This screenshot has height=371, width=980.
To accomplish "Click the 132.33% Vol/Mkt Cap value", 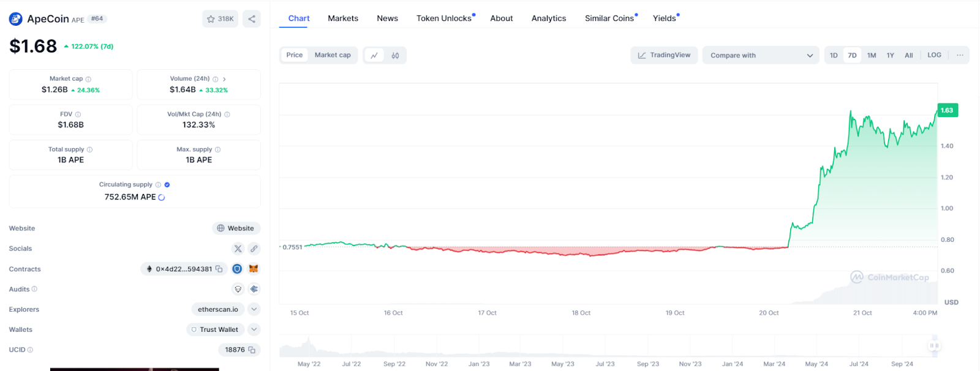I will (x=198, y=125).
